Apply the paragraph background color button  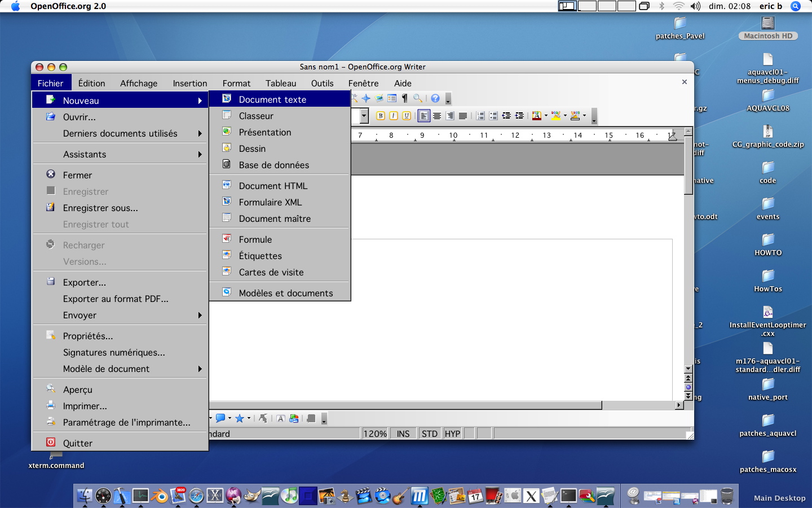click(575, 116)
